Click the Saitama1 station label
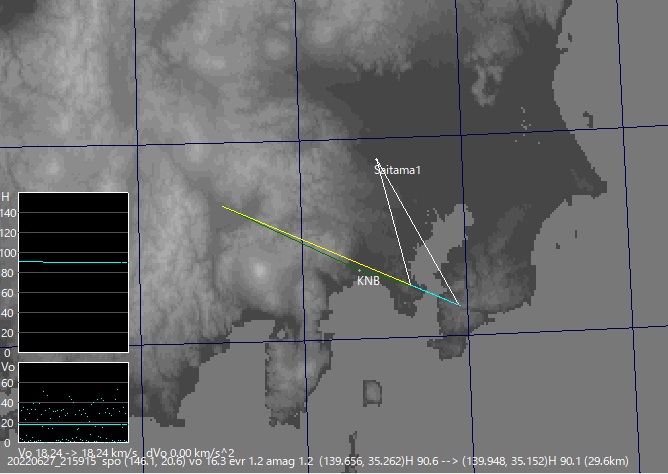Image resolution: width=668 pixels, height=474 pixels. [x=398, y=171]
